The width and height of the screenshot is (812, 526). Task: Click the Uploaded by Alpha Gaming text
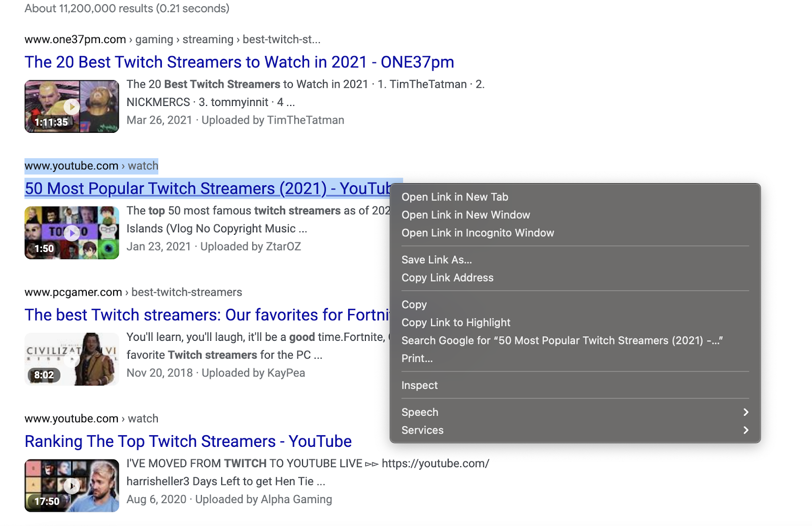point(263,499)
